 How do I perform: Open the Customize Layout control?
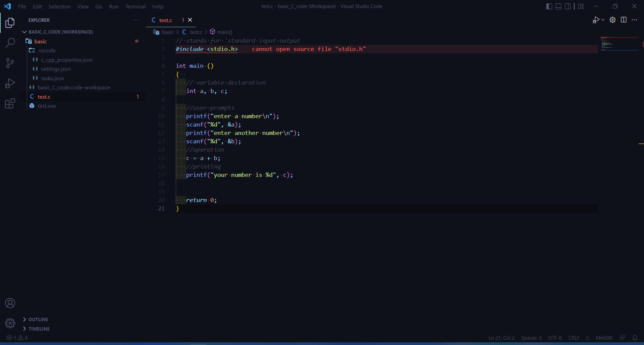point(581,6)
